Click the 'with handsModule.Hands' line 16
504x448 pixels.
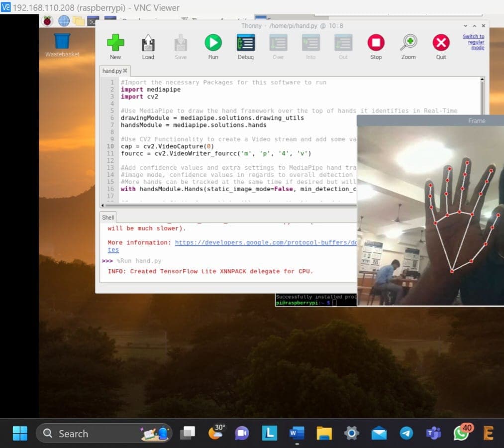(x=238, y=189)
